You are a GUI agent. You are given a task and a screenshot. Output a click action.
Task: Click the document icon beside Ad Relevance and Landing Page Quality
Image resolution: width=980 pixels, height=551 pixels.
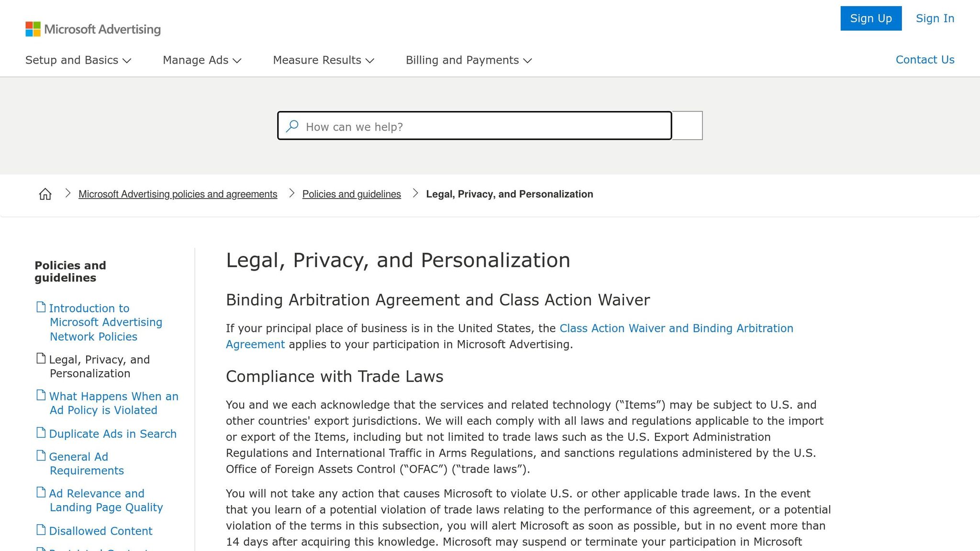pos(40,492)
